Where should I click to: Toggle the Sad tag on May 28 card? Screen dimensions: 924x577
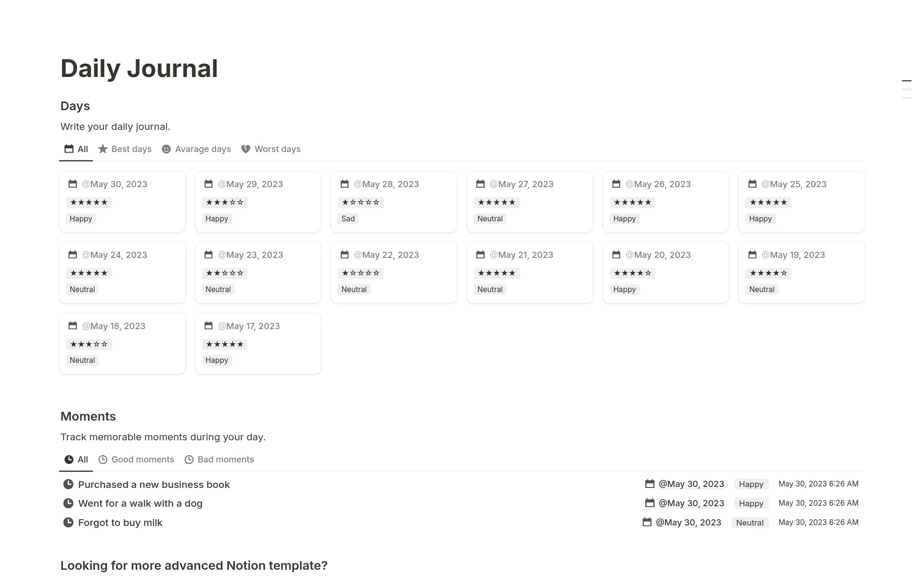pos(347,218)
